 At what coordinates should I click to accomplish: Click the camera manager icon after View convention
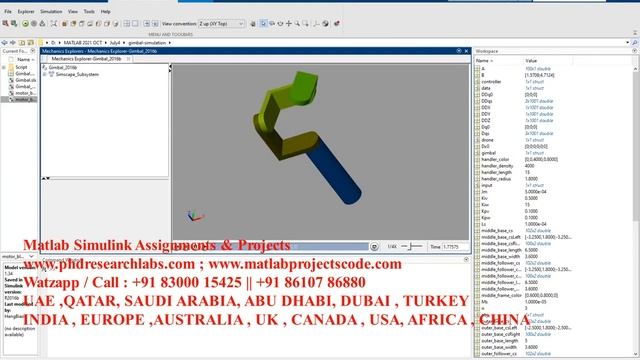tap(253, 24)
